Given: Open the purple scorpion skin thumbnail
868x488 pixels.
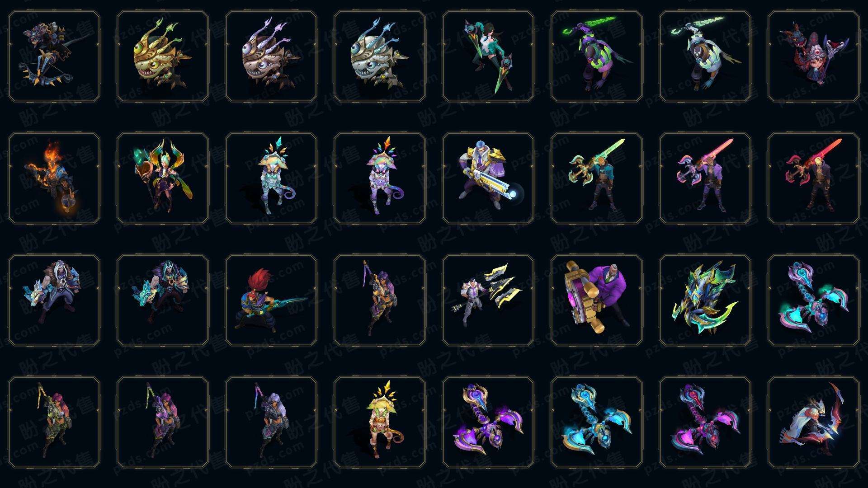Looking at the screenshot, I should [488, 422].
